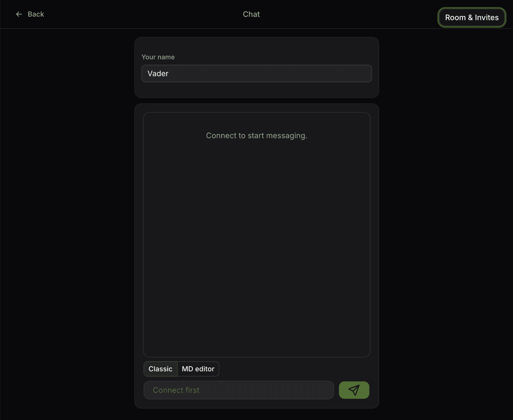Image resolution: width=513 pixels, height=420 pixels.
Task: Open Room & Invites
Action: click(472, 17)
